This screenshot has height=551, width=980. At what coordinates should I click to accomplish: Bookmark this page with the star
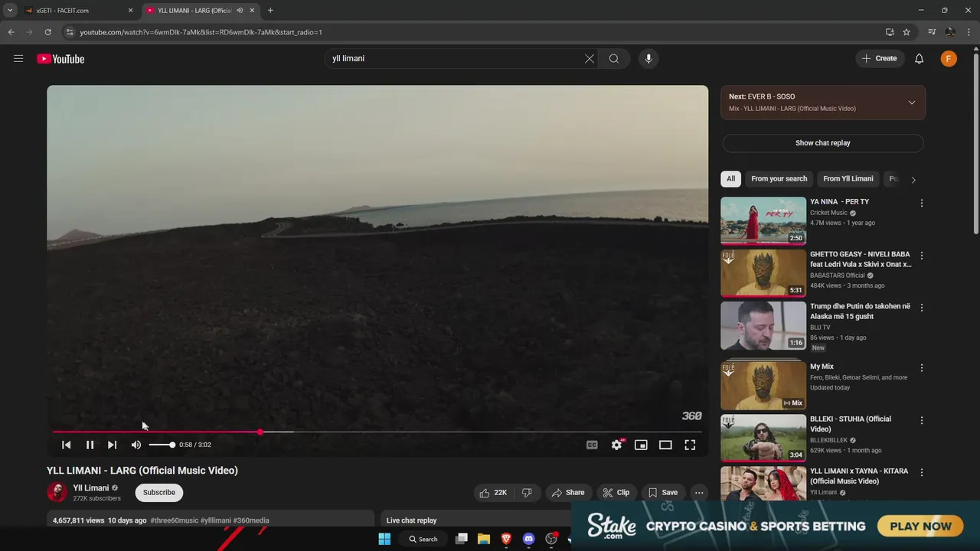pos(906,32)
